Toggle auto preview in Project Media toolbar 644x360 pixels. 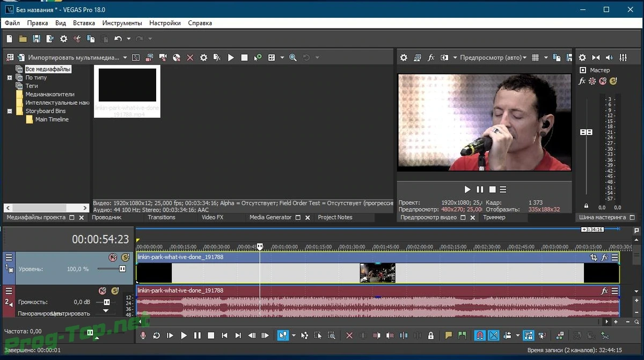(258, 57)
